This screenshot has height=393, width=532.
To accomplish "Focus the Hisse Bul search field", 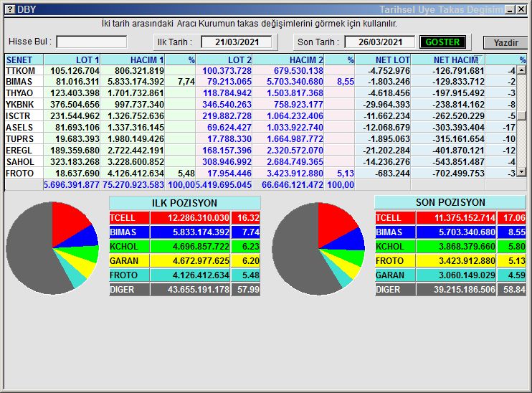I will (92, 42).
